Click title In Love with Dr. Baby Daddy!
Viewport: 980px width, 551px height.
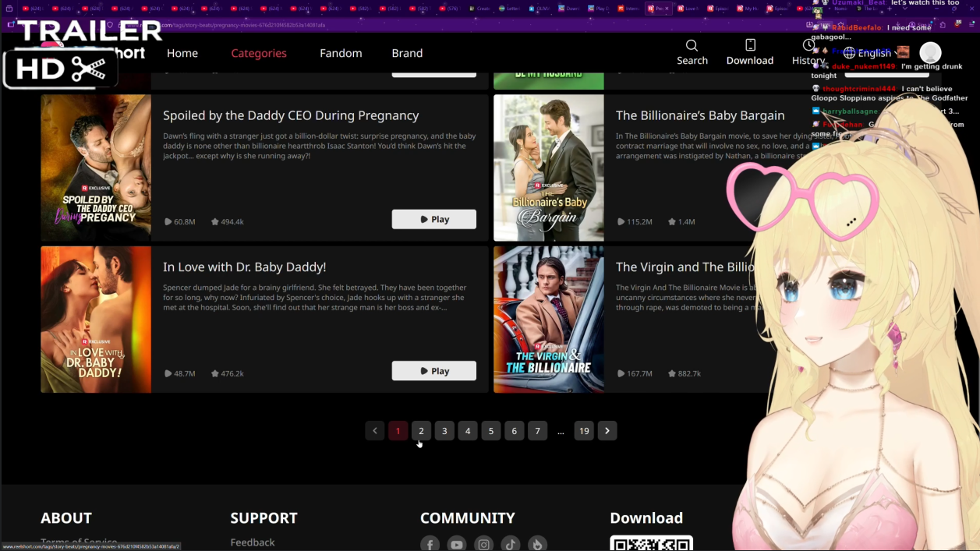click(244, 267)
